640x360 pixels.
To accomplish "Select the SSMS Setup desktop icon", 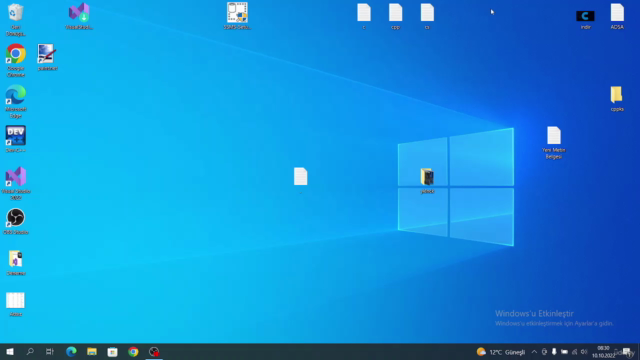I will click(x=237, y=16).
